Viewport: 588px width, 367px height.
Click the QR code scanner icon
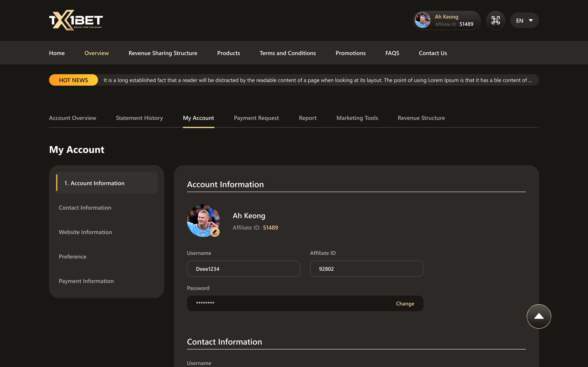coord(496,20)
